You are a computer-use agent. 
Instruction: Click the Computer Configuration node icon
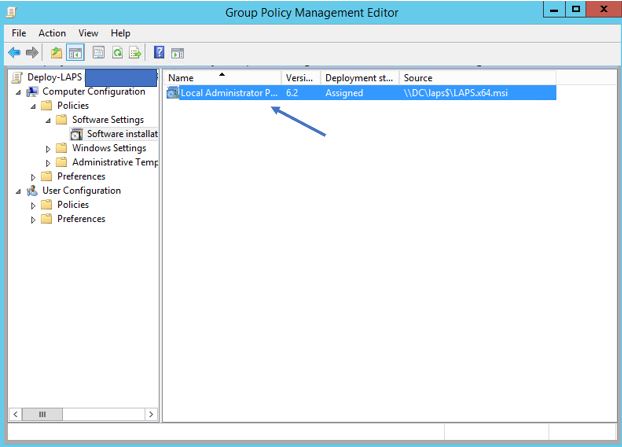32,92
